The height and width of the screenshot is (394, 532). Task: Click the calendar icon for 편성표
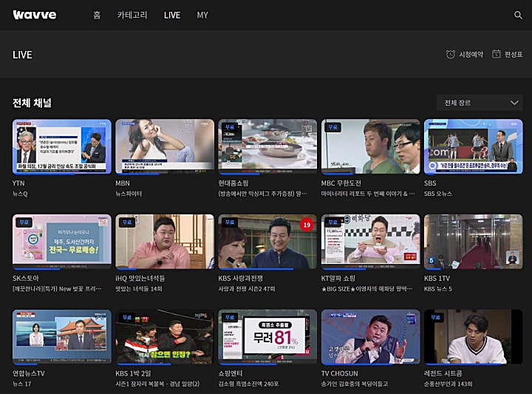(496, 54)
